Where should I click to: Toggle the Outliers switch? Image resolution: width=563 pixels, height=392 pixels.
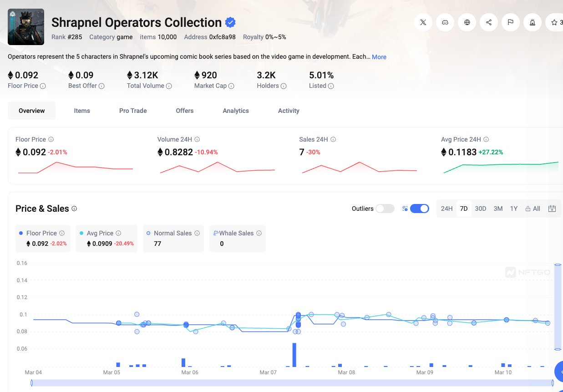pyautogui.click(x=385, y=209)
